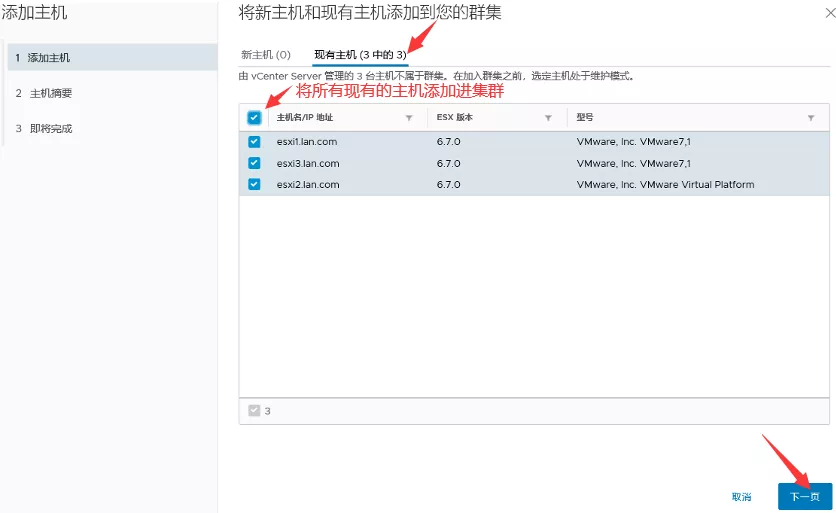The height and width of the screenshot is (513, 836).
Task: Sort by the 主机名/IP 地址 column header
Action: click(x=305, y=118)
